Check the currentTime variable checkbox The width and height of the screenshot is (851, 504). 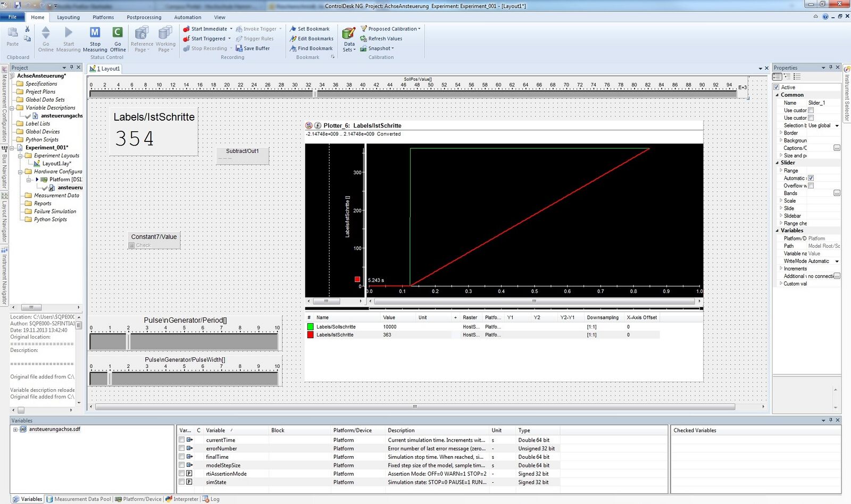pos(182,440)
